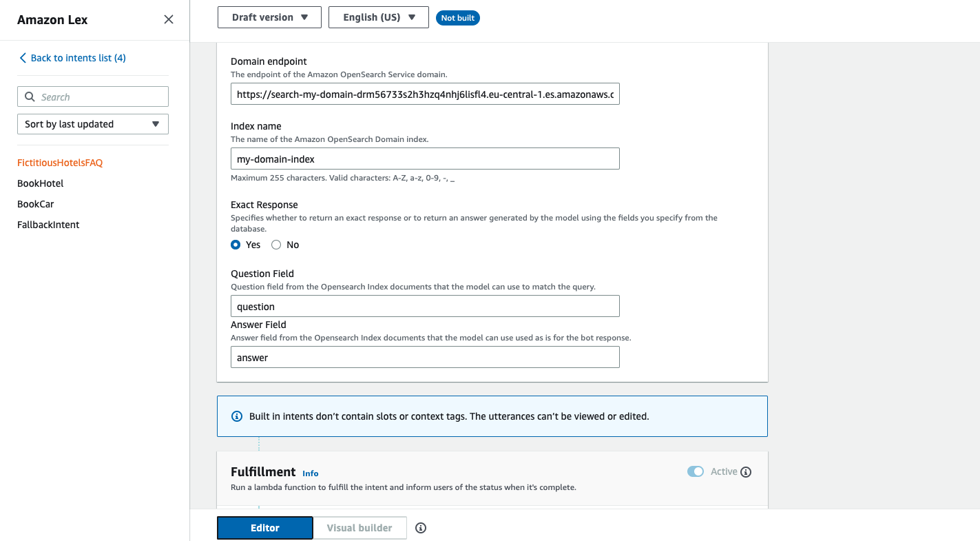Click the info circle beside Active toggle
The height and width of the screenshot is (541, 980).
click(747, 471)
